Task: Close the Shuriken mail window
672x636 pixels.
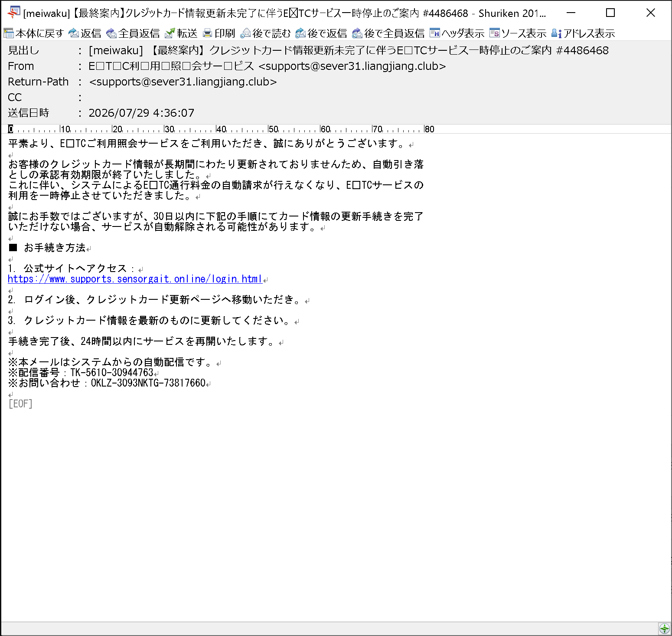Action: click(x=650, y=13)
